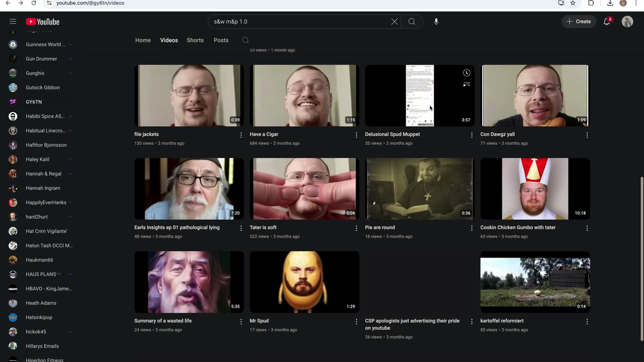Play the Have a Cigar thumbnail

[304, 96]
